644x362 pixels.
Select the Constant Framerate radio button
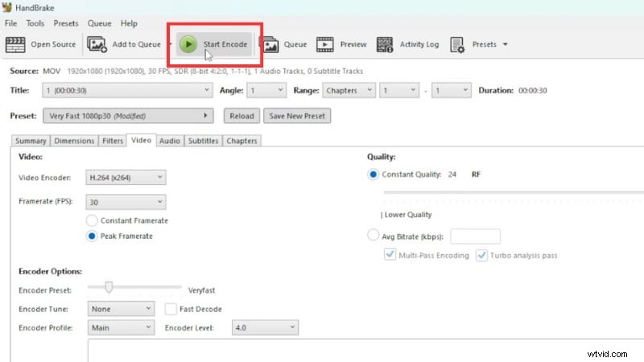click(92, 220)
